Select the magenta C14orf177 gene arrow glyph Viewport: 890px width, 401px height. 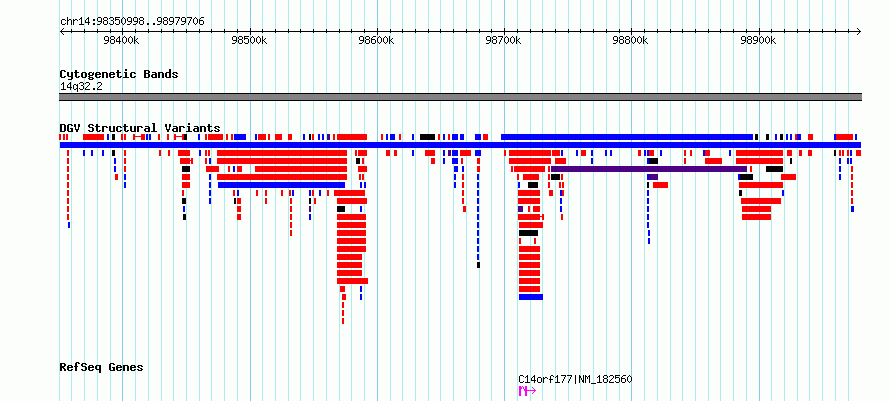click(x=527, y=391)
